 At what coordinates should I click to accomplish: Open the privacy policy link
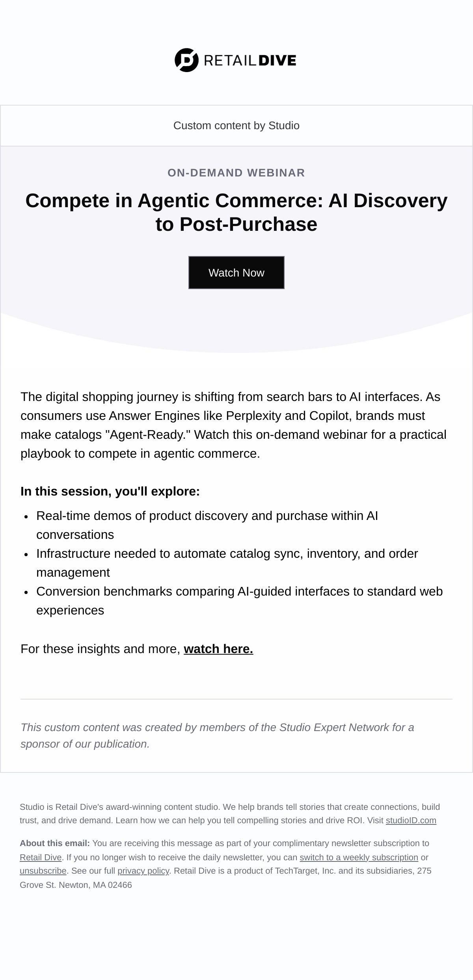[143, 871]
